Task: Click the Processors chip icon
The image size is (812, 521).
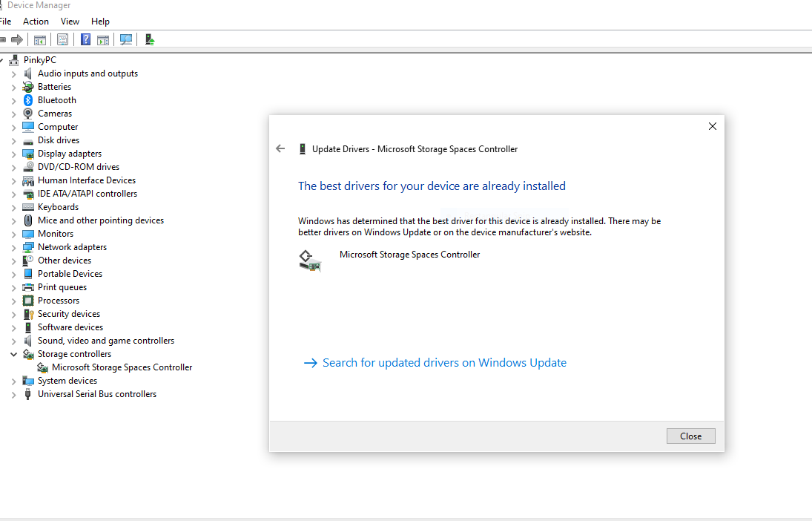Action: (28, 301)
